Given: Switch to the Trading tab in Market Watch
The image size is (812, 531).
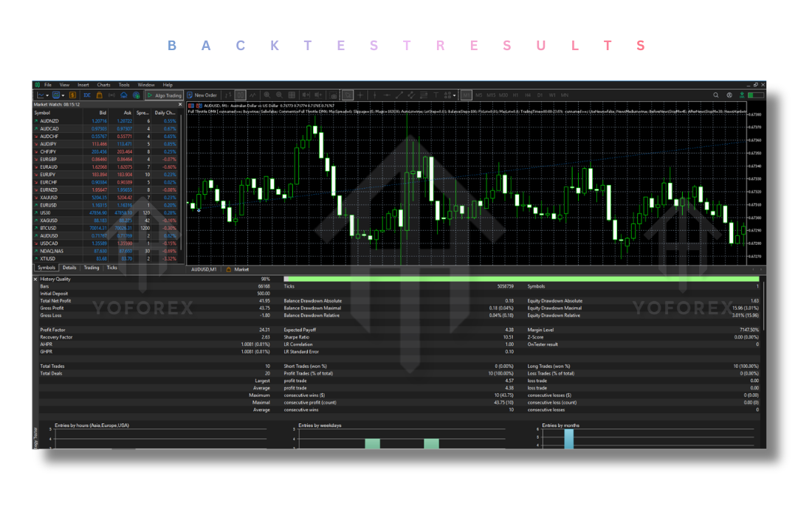Looking at the screenshot, I should [x=92, y=267].
